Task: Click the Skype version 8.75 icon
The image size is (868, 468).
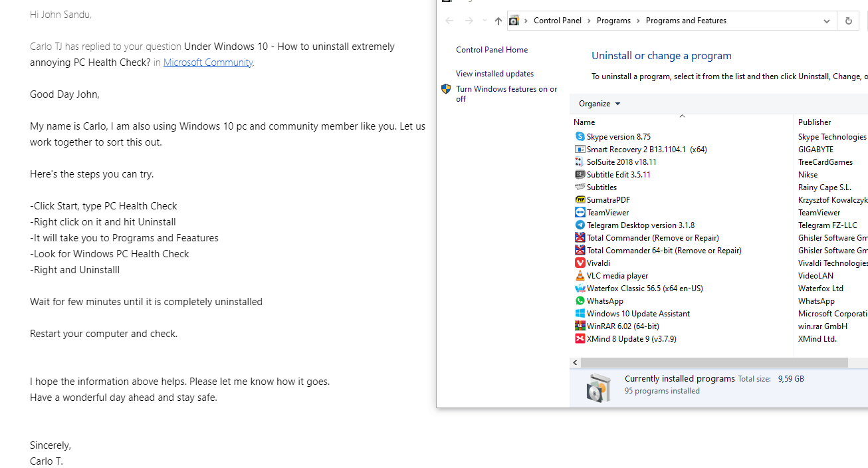Action: click(x=580, y=136)
